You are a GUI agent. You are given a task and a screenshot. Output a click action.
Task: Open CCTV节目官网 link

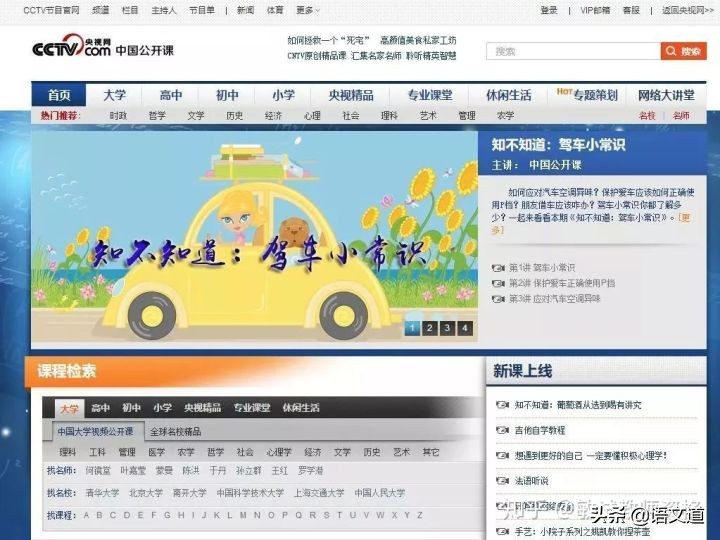coord(51,10)
